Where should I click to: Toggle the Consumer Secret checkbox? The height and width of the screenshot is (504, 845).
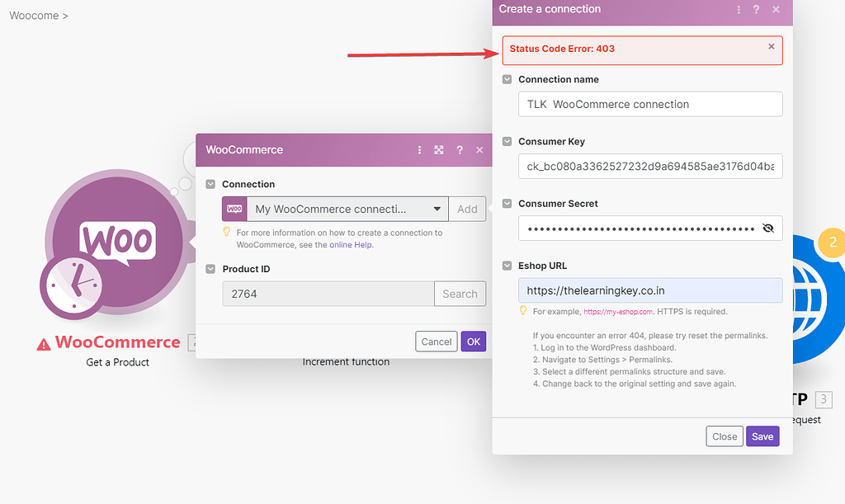click(x=507, y=204)
